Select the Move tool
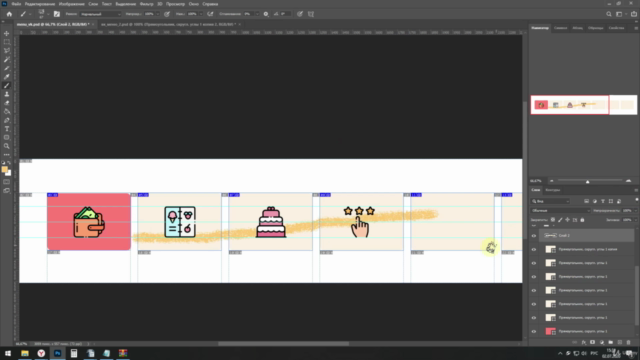 click(x=7, y=33)
